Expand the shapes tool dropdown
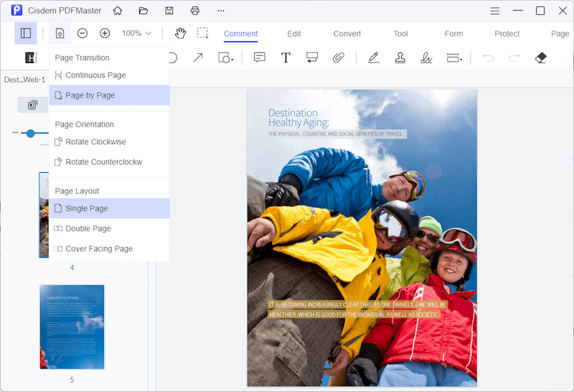Image resolution: width=574 pixels, height=392 pixels. [226, 57]
